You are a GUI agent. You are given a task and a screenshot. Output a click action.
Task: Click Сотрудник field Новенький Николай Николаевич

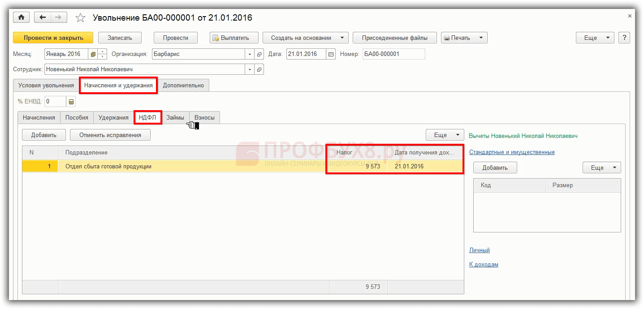(x=145, y=69)
